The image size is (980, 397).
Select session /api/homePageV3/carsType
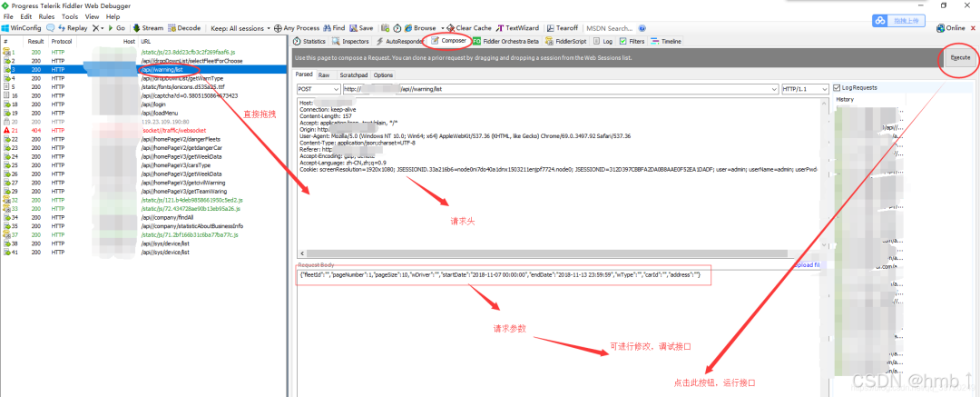(144, 164)
